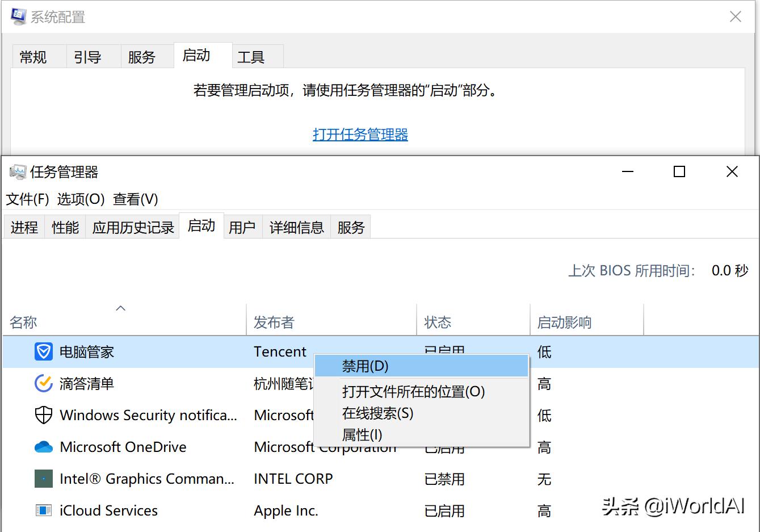Switch to the 用户 tab

tap(242, 228)
